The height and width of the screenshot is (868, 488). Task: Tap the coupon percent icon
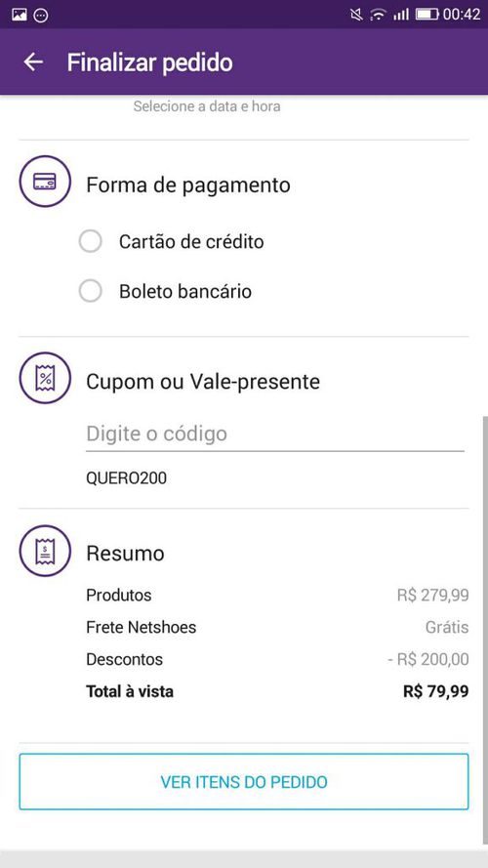tap(45, 378)
